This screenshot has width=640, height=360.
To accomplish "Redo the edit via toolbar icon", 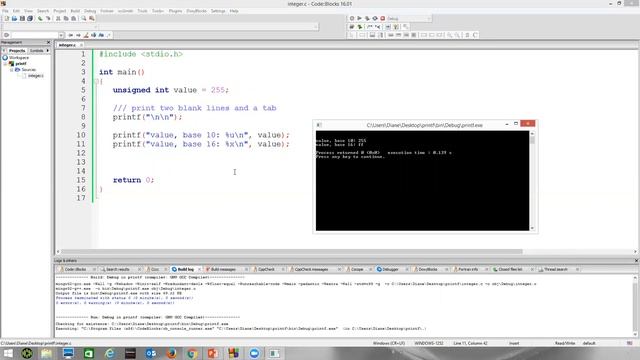I will [48, 18].
